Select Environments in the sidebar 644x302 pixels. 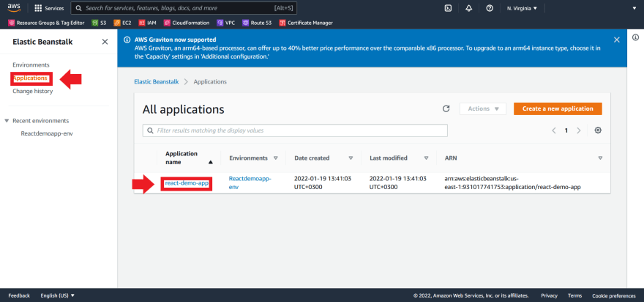(x=31, y=65)
